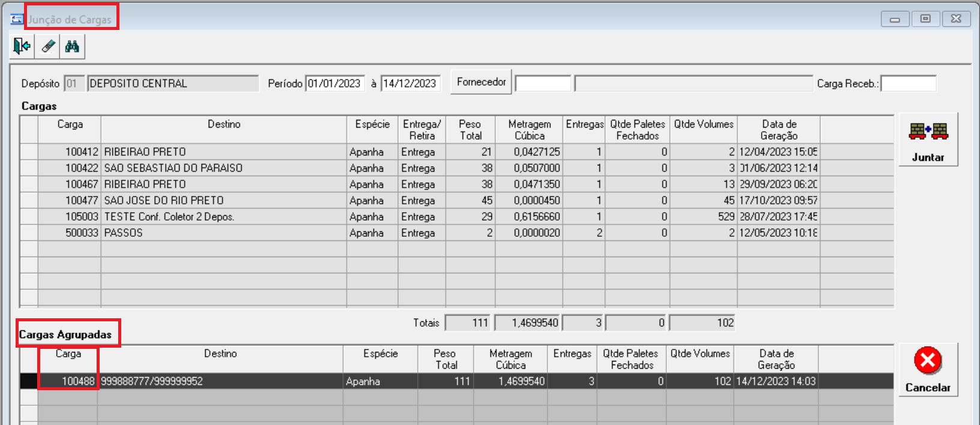Minimize the Junção de Cargas window
Screen dimensions: 980x425
[895, 19]
